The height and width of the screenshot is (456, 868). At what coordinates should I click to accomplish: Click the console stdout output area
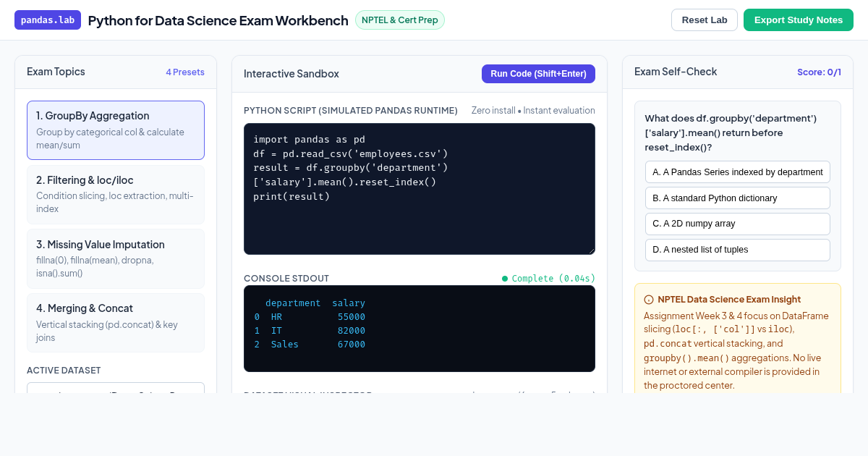tap(420, 329)
